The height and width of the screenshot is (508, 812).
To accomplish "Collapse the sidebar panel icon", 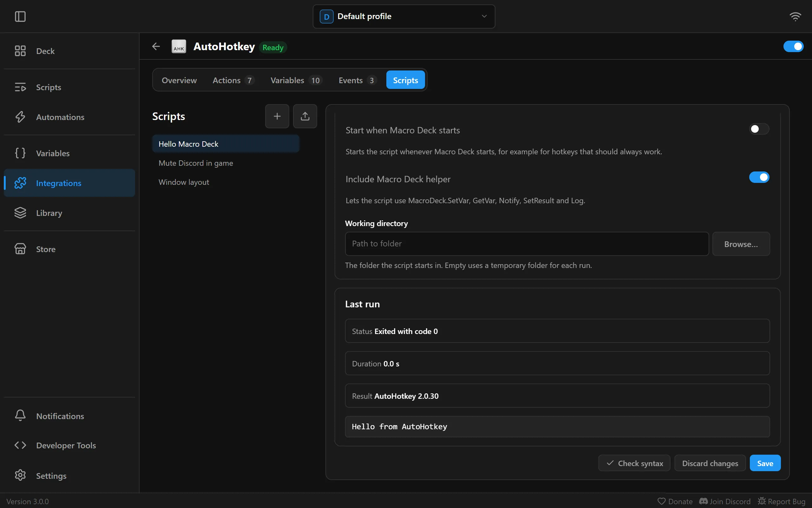I will [20, 17].
